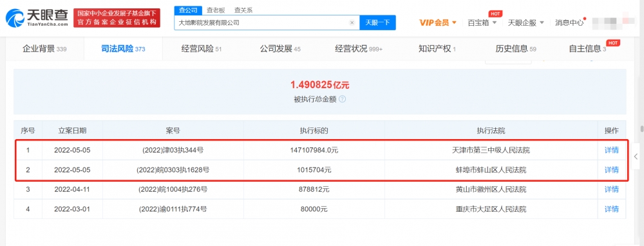The image size is (644, 246).
Task: Open the 司法风险 tab
Action: coord(123,49)
